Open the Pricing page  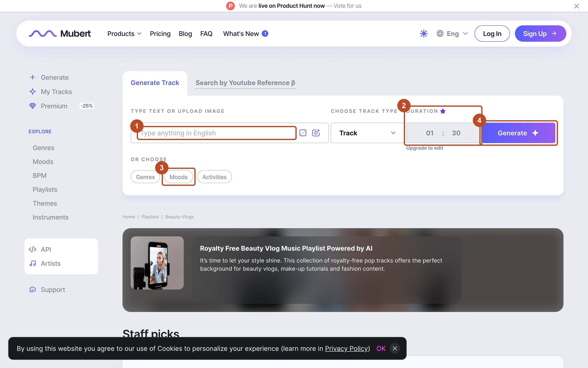click(x=160, y=34)
